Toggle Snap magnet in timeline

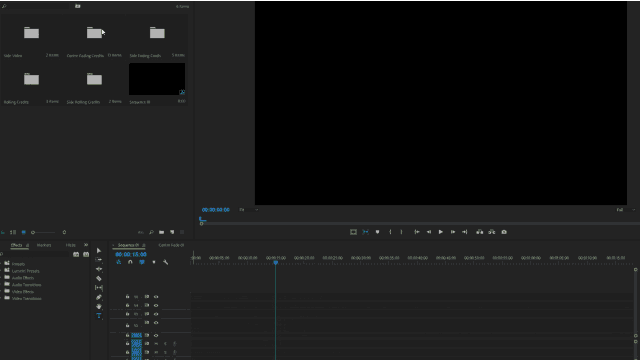pyautogui.click(x=130, y=262)
